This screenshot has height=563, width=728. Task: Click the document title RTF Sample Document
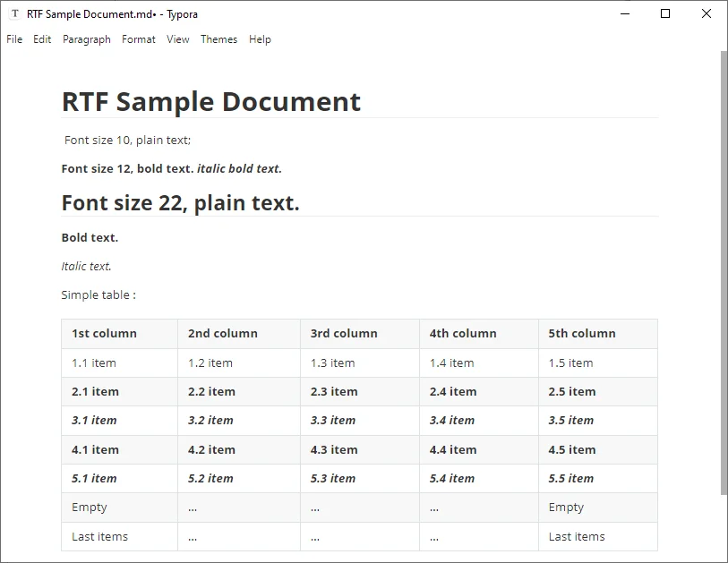point(211,101)
